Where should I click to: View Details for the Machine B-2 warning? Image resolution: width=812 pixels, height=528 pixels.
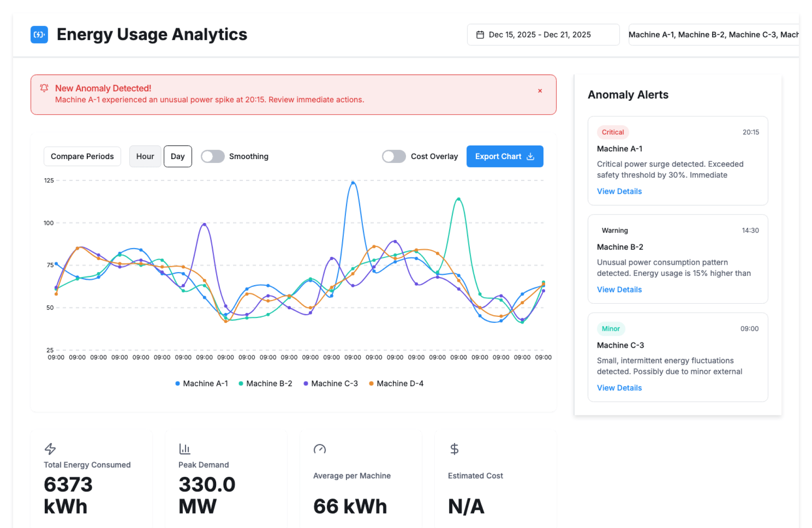[619, 289]
